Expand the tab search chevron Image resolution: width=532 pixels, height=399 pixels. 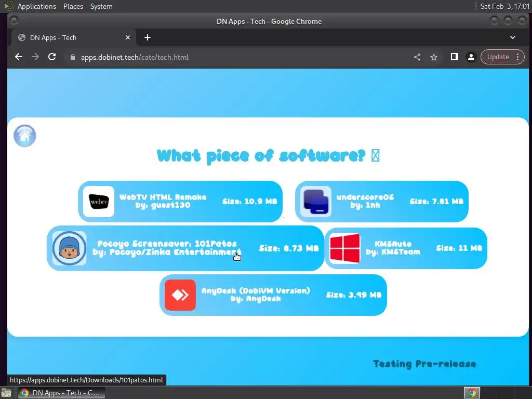tap(513, 37)
